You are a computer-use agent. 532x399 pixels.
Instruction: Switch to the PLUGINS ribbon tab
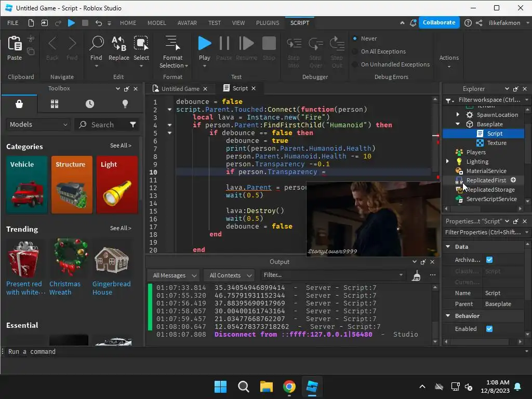268,23
